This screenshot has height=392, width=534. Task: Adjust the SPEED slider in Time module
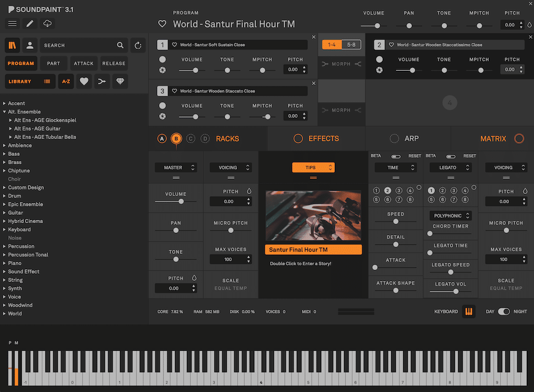click(396, 222)
